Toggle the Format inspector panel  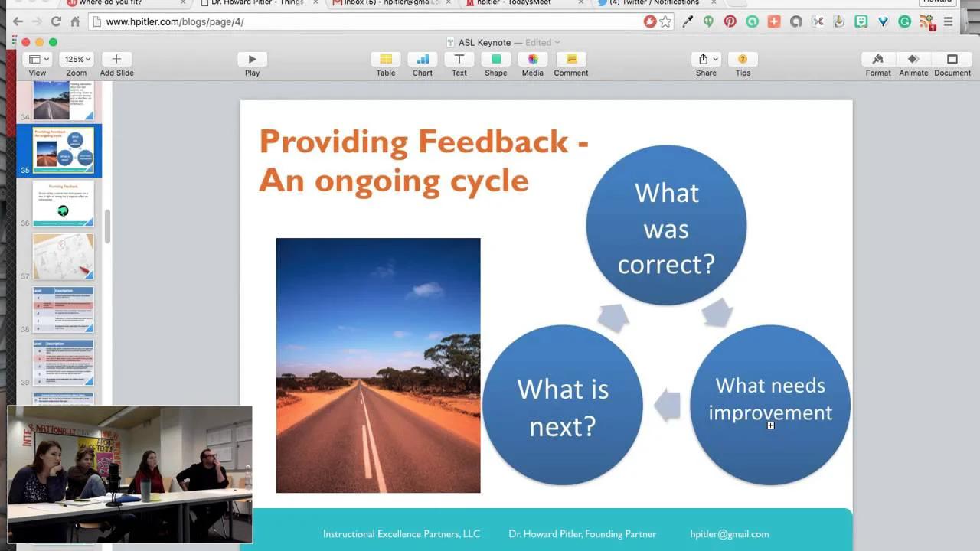pos(877,60)
